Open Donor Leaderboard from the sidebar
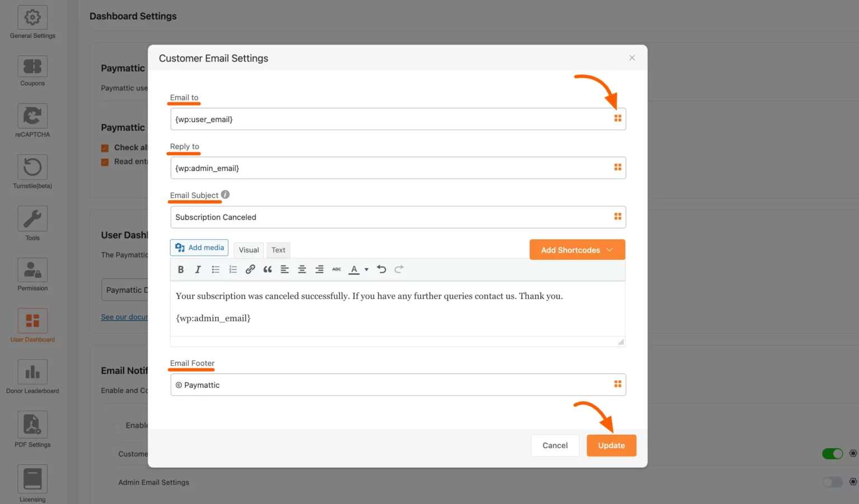859x504 pixels. (x=32, y=372)
